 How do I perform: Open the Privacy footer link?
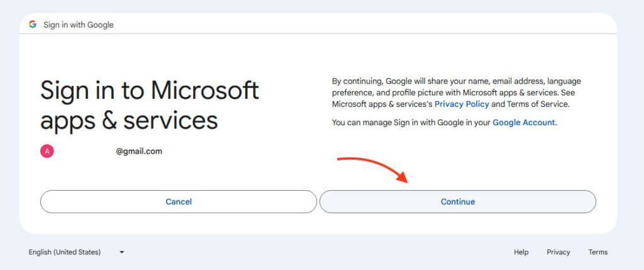click(x=558, y=252)
